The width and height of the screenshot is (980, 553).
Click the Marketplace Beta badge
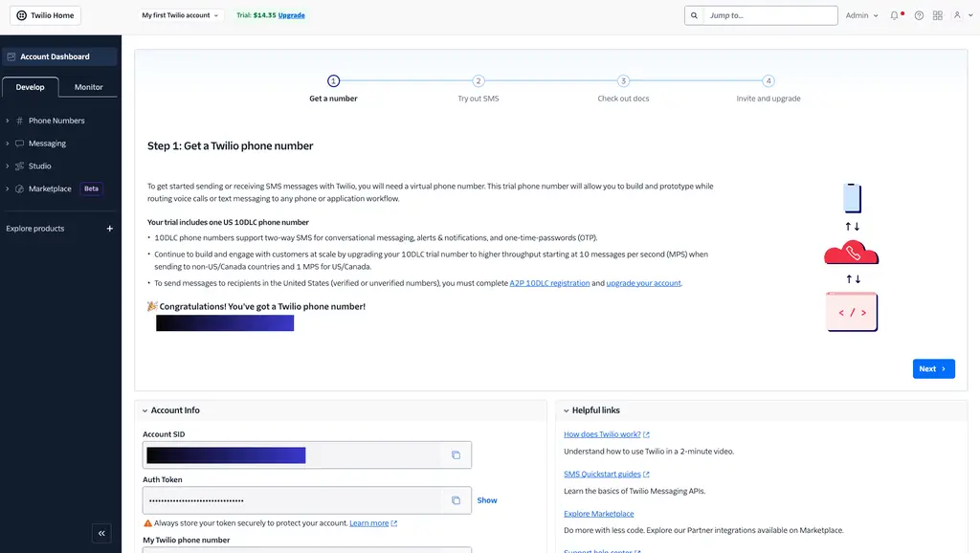pyautogui.click(x=91, y=188)
